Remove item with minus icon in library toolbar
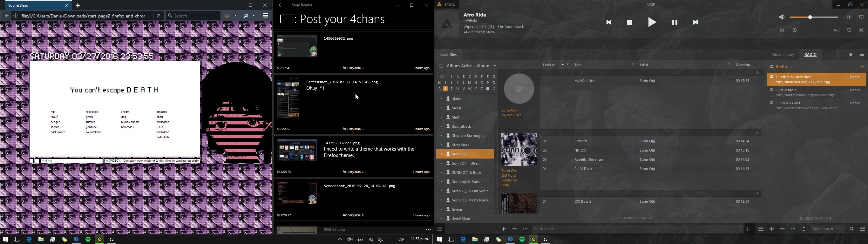This screenshot has height=244, width=868. tap(514, 229)
